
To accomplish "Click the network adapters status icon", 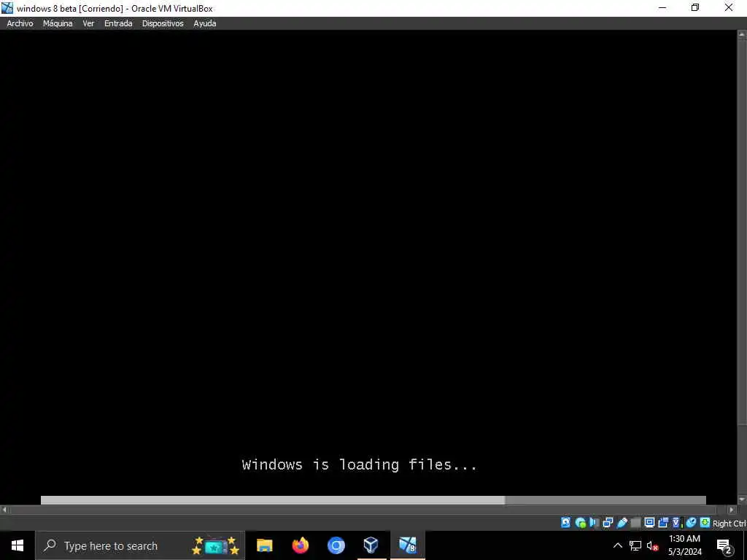I will [608, 523].
